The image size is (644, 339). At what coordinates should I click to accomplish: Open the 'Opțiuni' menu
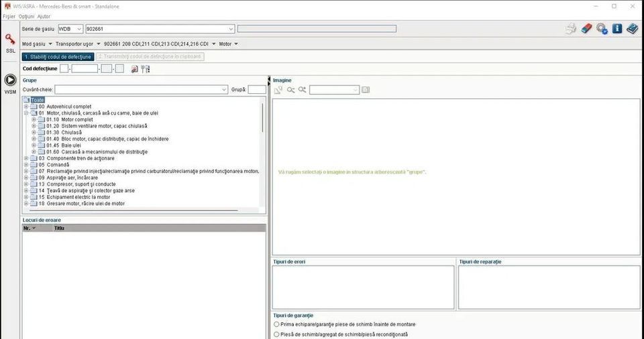26,17
